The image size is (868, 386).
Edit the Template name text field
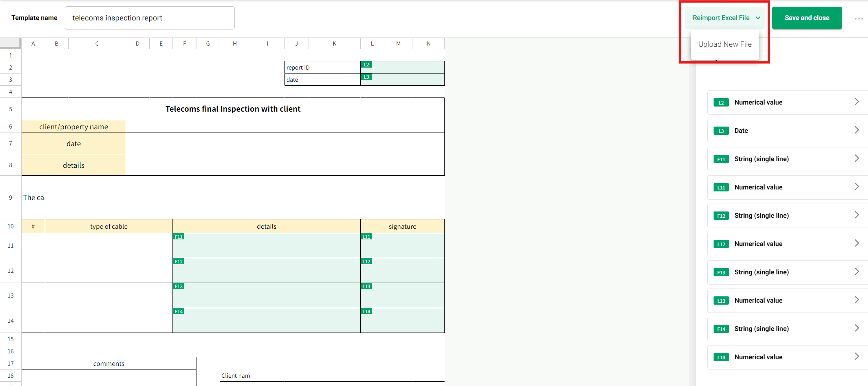point(149,18)
